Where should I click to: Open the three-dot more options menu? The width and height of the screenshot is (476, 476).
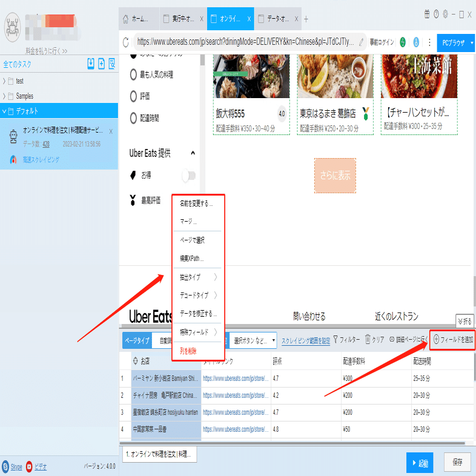429,42
